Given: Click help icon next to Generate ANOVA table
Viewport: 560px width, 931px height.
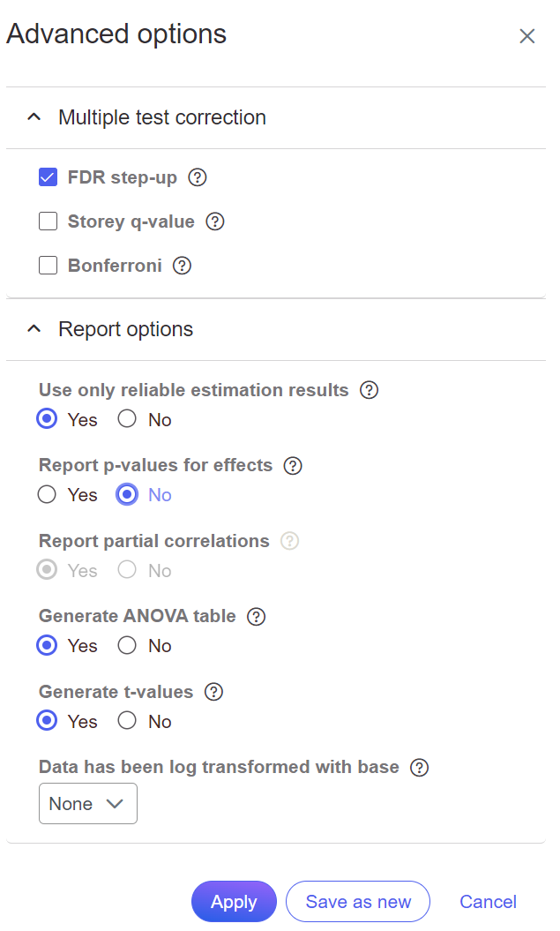Looking at the screenshot, I should click(x=257, y=616).
